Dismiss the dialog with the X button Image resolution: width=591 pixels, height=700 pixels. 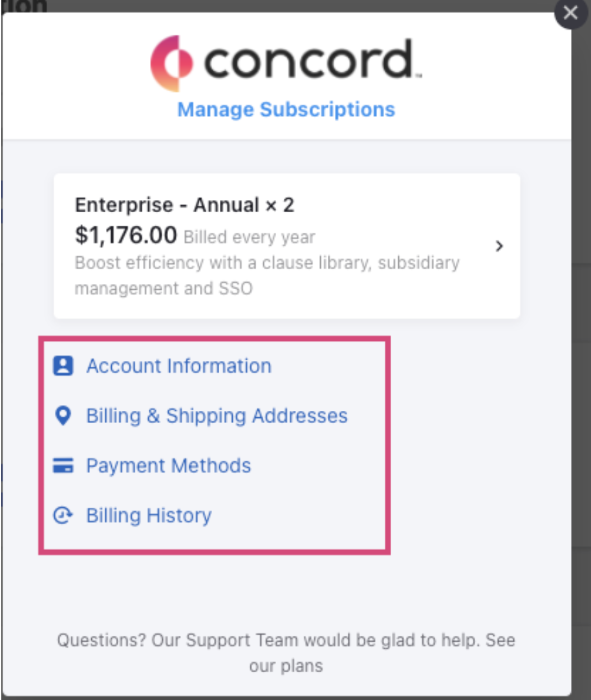570,13
